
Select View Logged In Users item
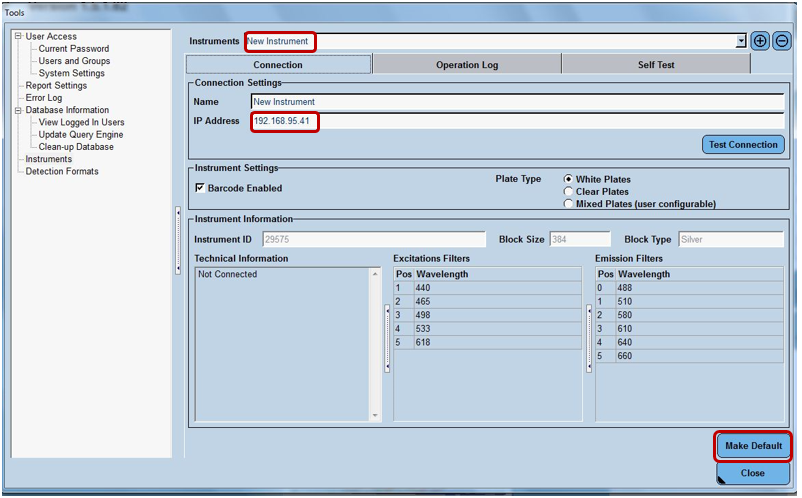click(81, 123)
